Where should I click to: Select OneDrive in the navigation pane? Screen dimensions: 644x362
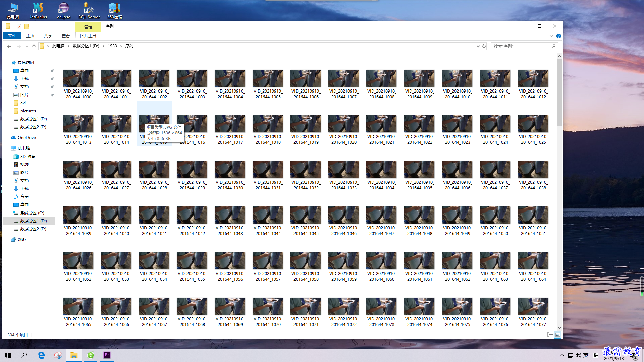(27, 138)
